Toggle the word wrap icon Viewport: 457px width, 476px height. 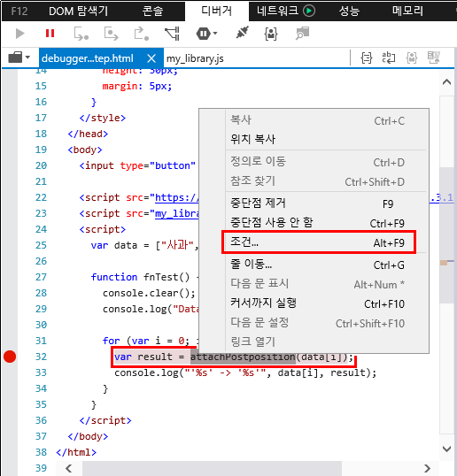pos(389,58)
